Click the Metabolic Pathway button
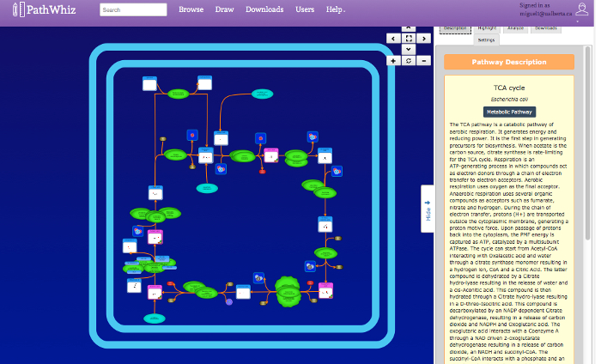The image size is (601, 364). coord(509,112)
